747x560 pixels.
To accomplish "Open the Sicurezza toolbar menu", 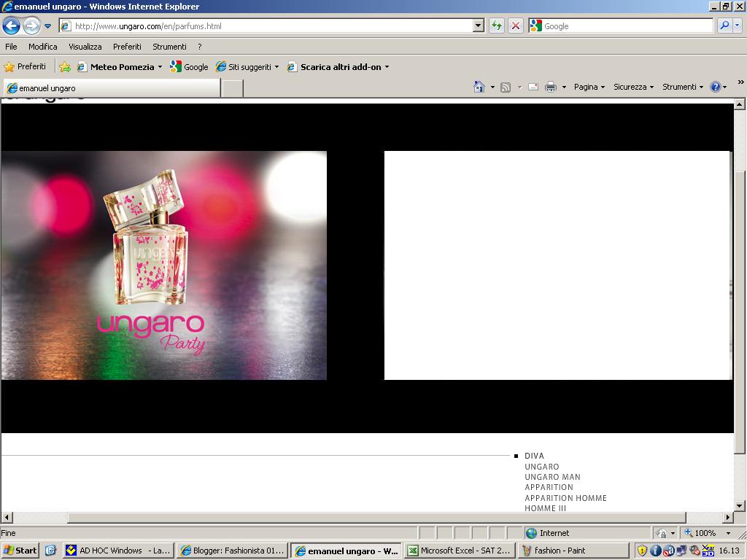I will coord(634,87).
